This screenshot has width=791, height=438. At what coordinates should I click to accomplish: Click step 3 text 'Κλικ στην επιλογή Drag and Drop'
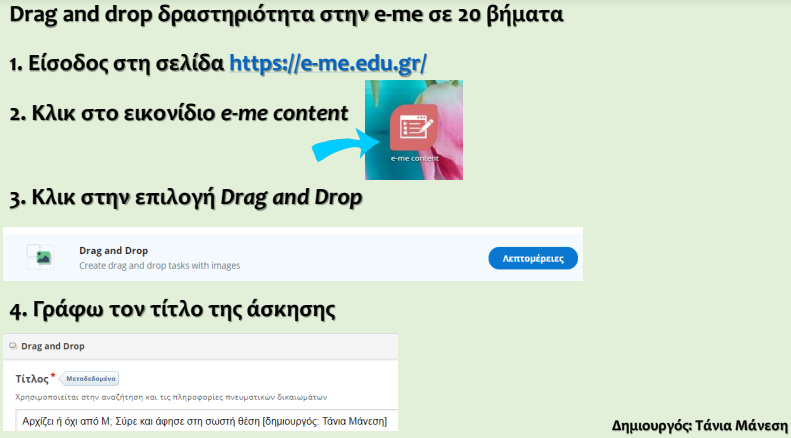point(186,198)
